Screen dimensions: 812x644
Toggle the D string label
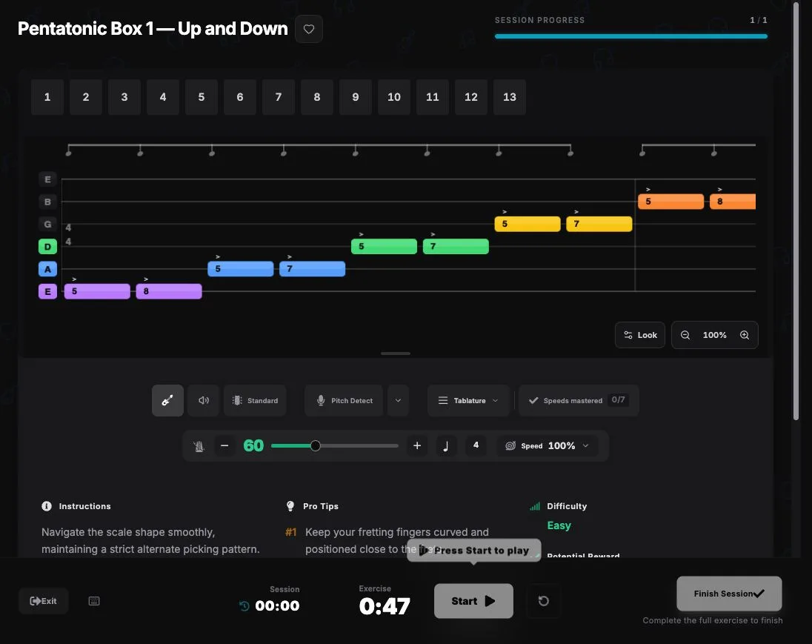[47, 247]
